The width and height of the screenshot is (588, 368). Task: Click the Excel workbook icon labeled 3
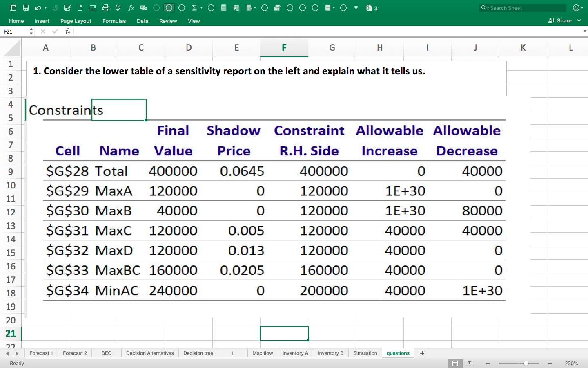pyautogui.click(x=371, y=8)
